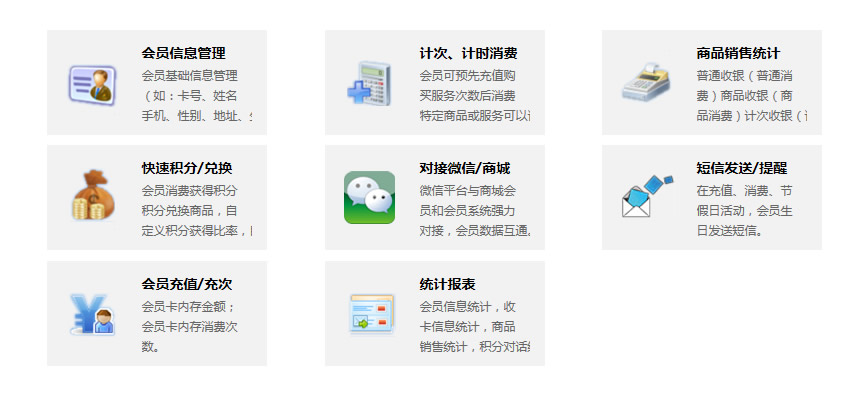The image size is (855, 396).
Task: Click the yuan sign recharge icon
Action: pyautogui.click(x=92, y=314)
